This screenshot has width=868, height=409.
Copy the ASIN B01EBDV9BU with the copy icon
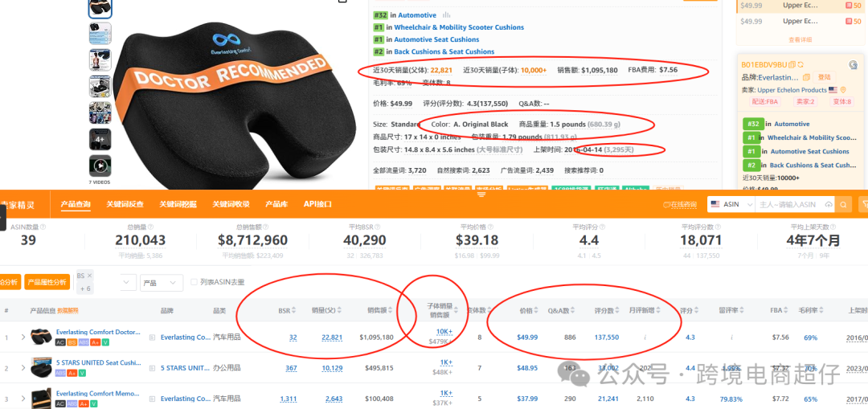pyautogui.click(x=792, y=65)
